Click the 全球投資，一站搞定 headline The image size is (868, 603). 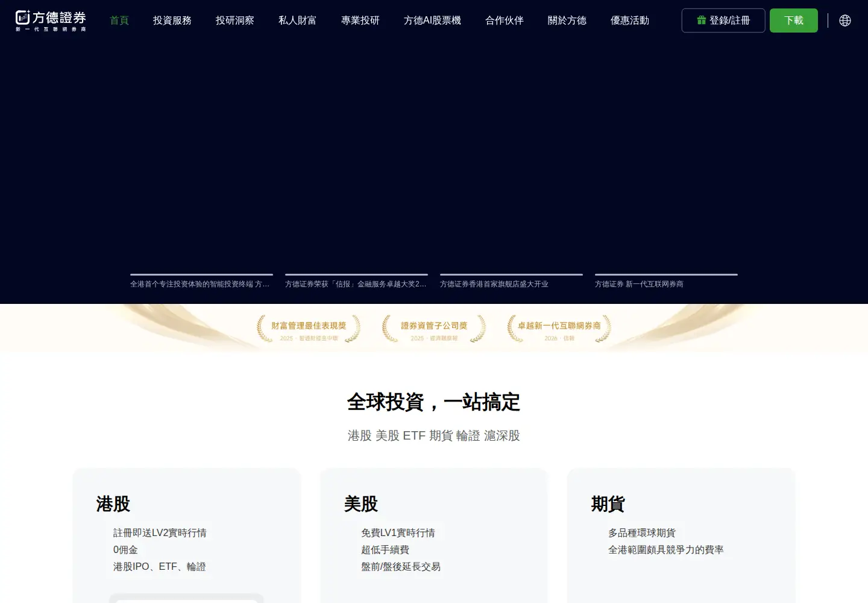pos(434,402)
